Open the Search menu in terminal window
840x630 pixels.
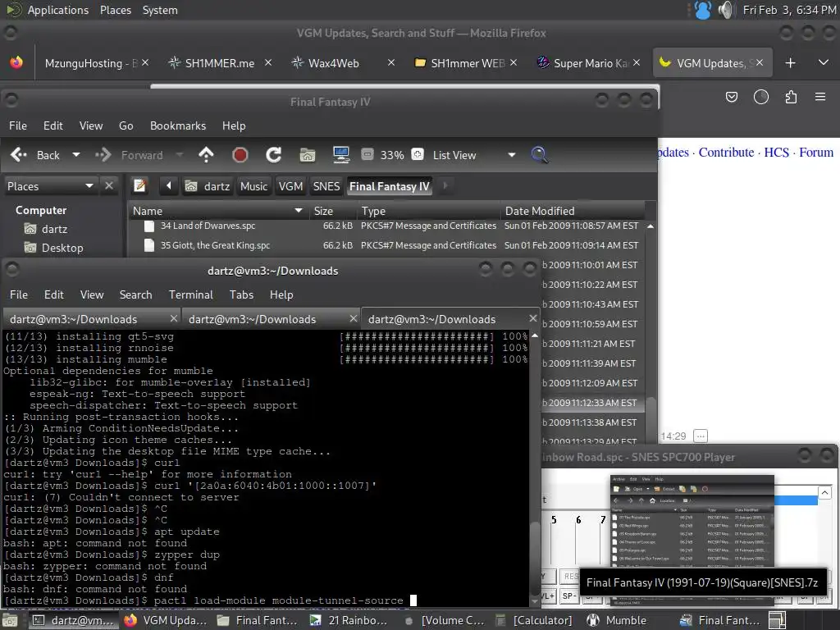pyautogui.click(x=135, y=295)
